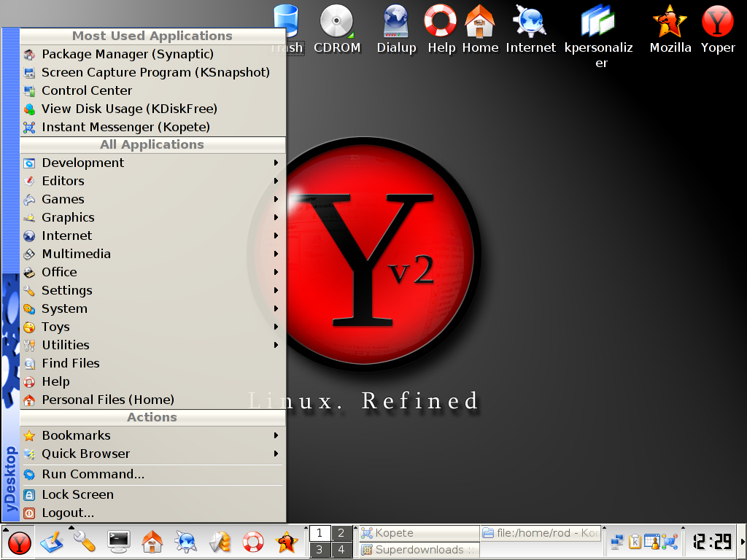Launch Screen Capture Program (KSnapshot)
Image resolution: width=747 pixels, height=560 pixels.
pyautogui.click(x=152, y=72)
